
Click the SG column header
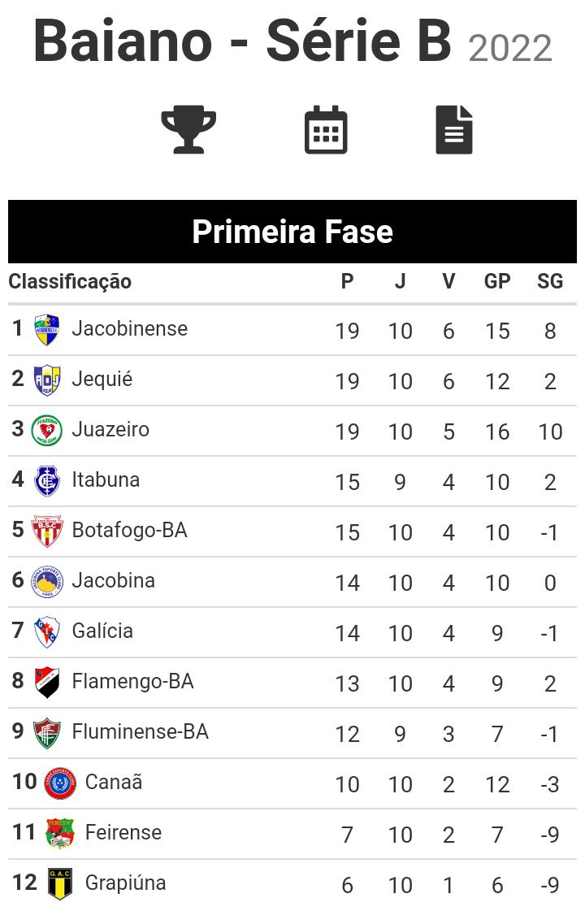[x=550, y=282]
